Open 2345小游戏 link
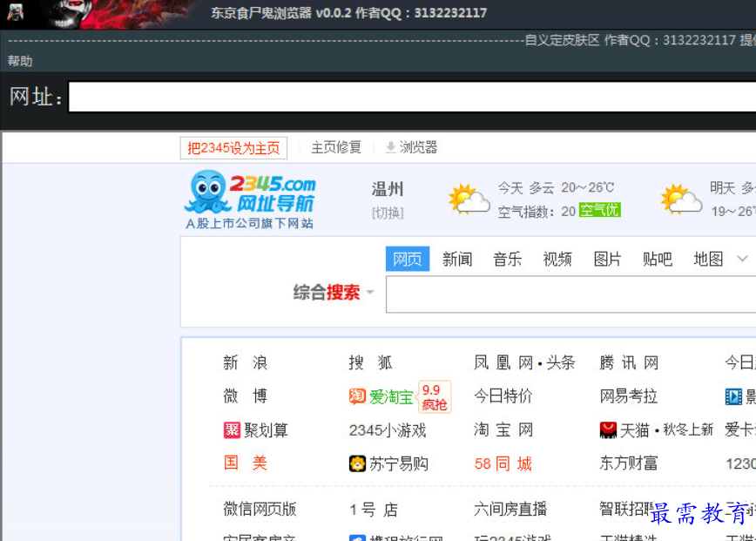Screen dimensions: 756x541 point(388,429)
